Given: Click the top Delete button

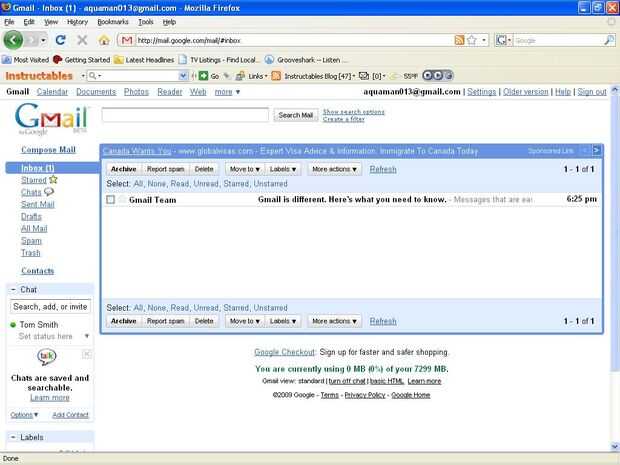Looking at the screenshot, I should [x=204, y=169].
